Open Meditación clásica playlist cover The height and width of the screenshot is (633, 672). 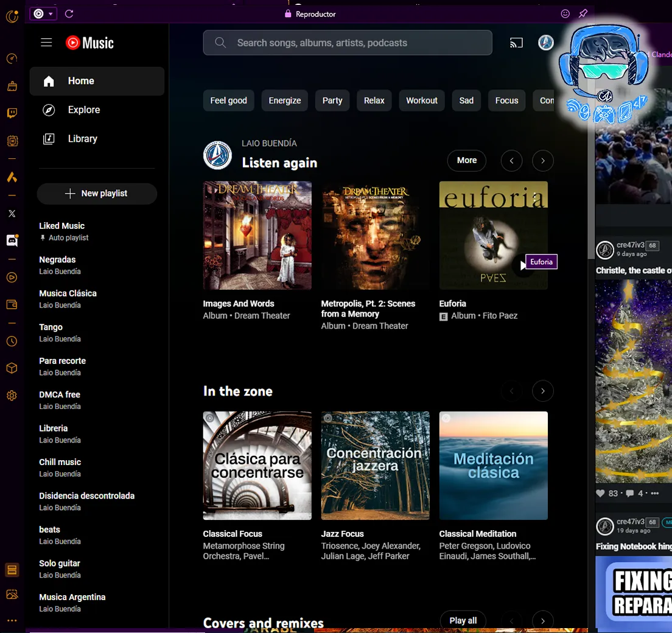[493, 466]
